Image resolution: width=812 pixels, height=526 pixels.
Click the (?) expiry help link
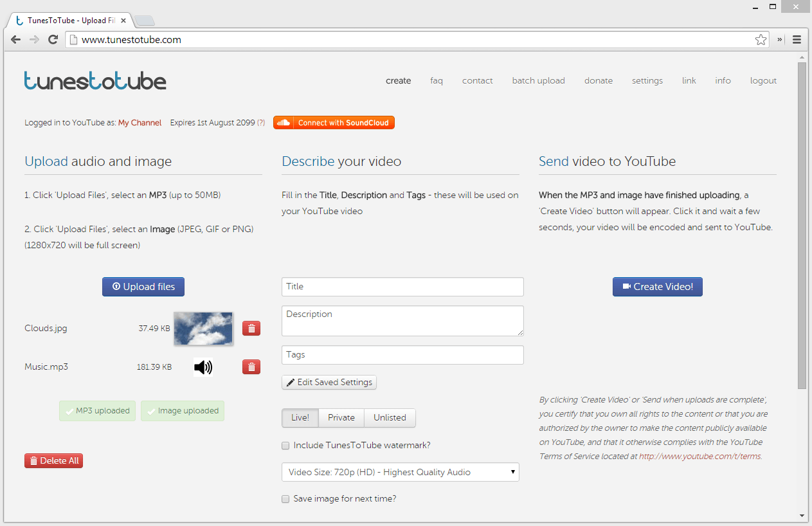click(261, 123)
